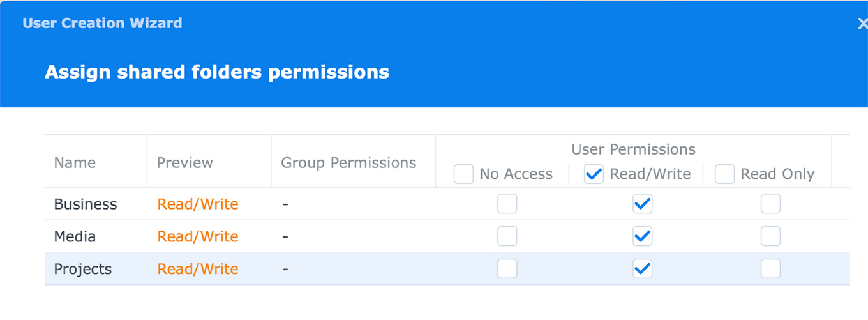The image size is (868, 320).
Task: Click the Preview column header
Action: point(185,163)
